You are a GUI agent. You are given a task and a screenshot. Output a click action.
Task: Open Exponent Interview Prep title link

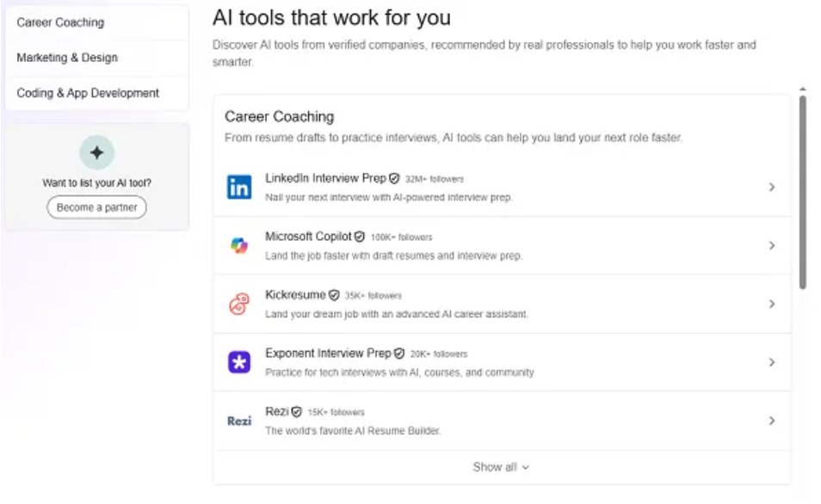click(x=328, y=353)
